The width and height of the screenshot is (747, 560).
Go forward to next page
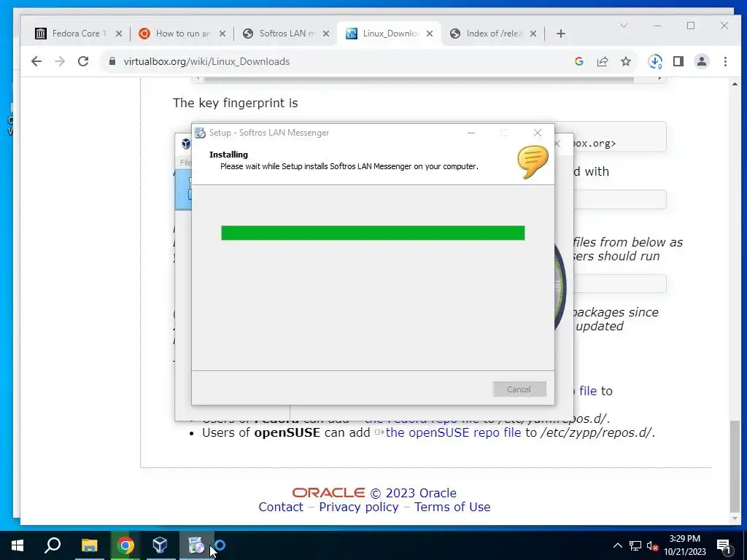[x=60, y=61]
